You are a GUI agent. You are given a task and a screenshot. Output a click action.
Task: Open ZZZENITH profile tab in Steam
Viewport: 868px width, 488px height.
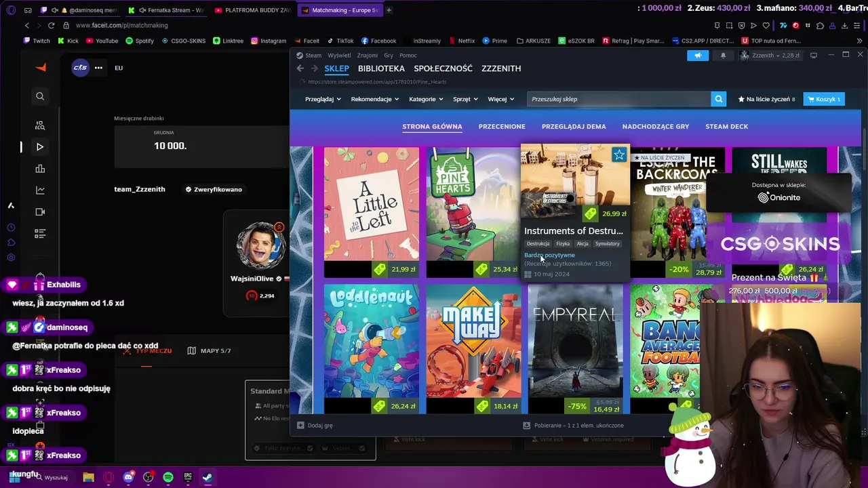click(501, 68)
